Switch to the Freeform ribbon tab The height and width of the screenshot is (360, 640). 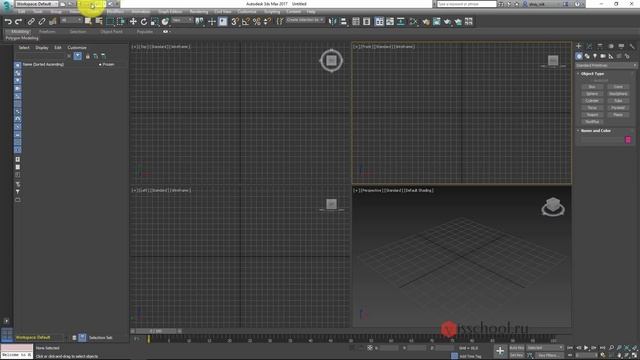(47, 31)
